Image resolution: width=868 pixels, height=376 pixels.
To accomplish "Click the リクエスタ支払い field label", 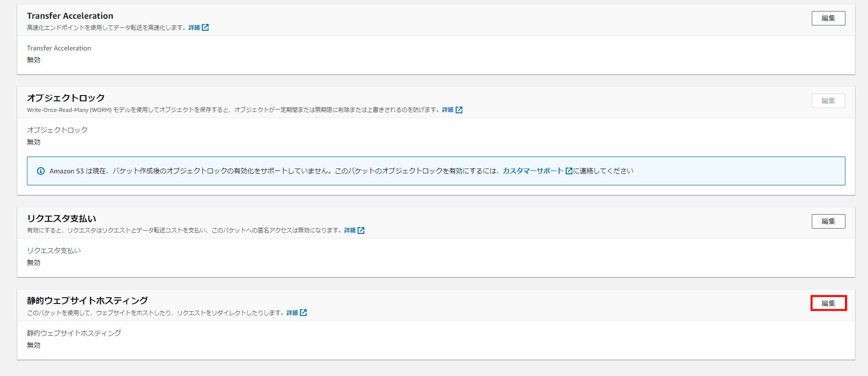I will 54,251.
